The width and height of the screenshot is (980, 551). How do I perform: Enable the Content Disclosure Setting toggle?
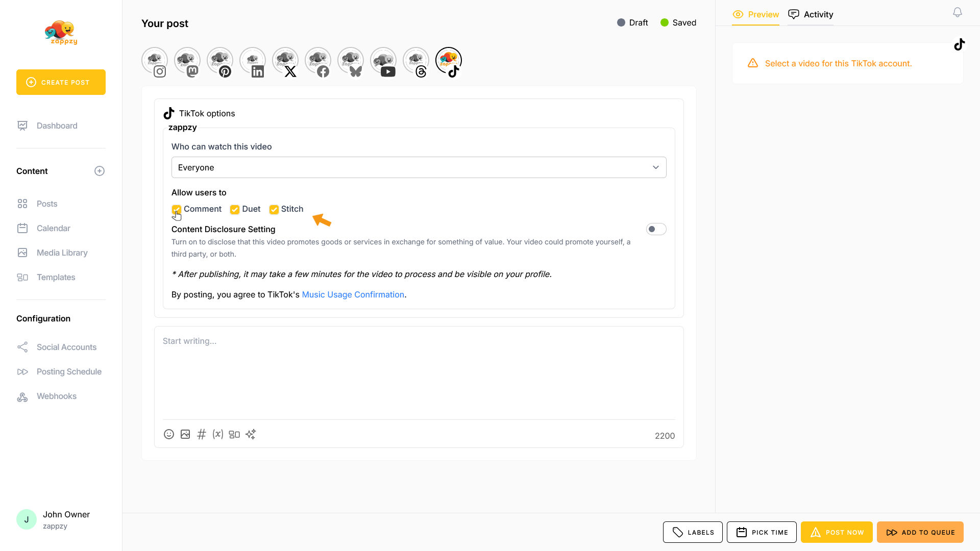[656, 229]
